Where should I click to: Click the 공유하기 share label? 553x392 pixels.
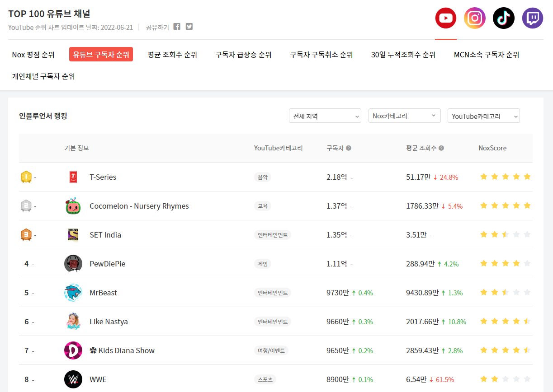[x=157, y=27]
